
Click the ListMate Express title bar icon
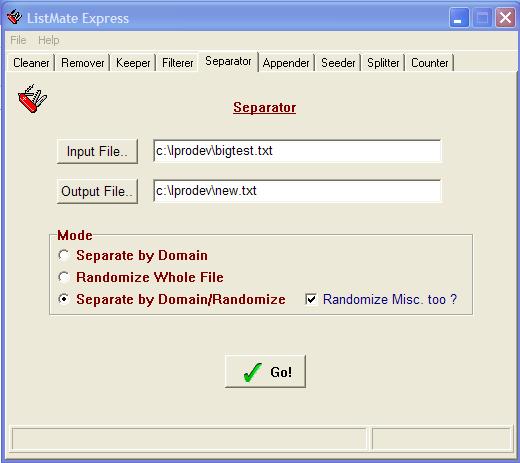(x=14, y=17)
